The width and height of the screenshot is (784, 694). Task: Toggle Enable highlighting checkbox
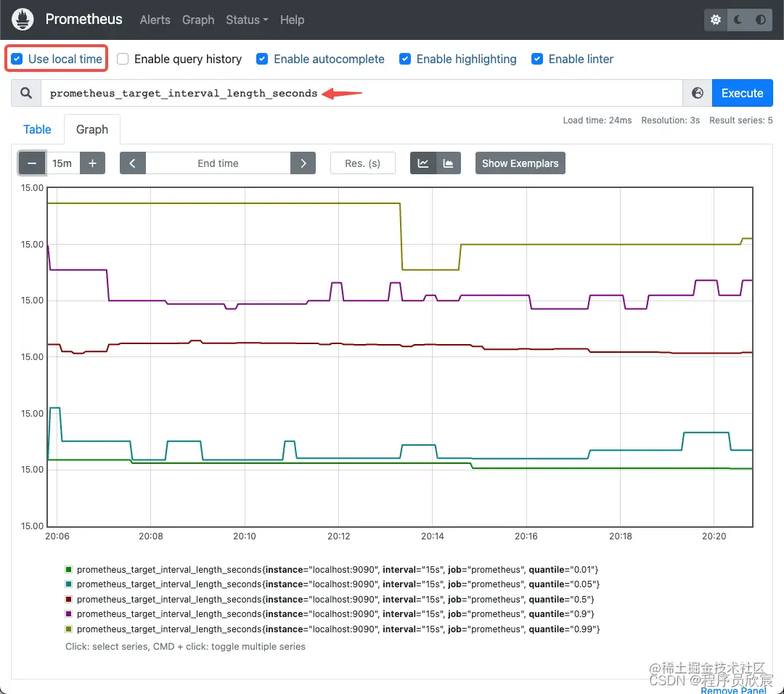[405, 59]
